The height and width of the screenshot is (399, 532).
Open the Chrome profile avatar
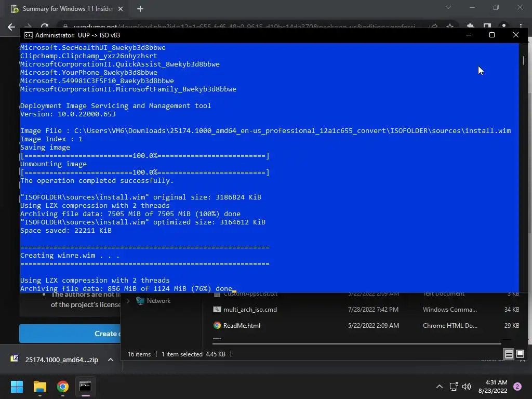click(x=504, y=26)
